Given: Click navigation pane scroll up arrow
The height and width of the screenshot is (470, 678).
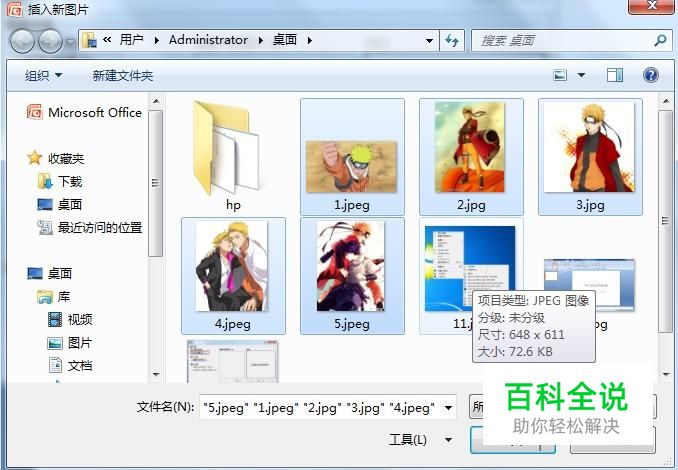Looking at the screenshot, I should [156, 102].
